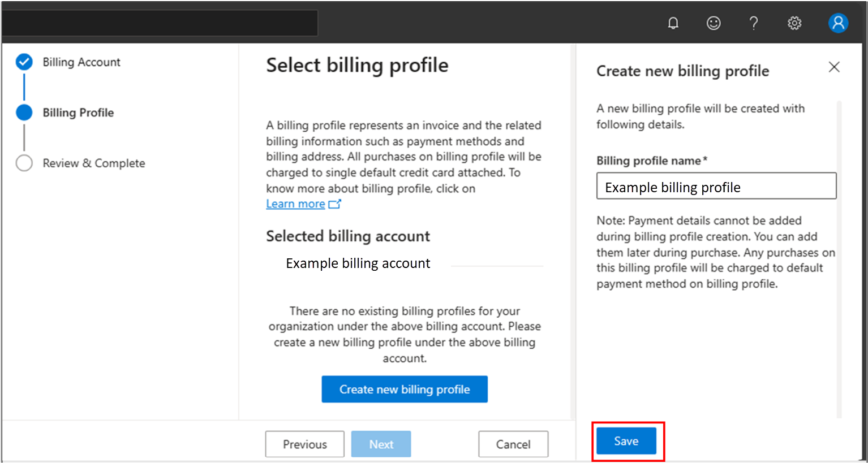
Task: Click the Previous button
Action: coord(304,444)
